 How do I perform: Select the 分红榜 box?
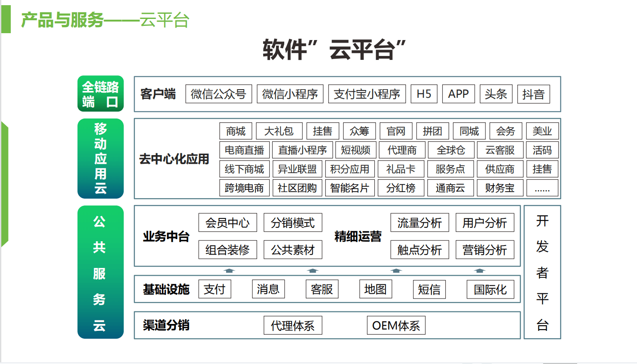(x=401, y=188)
